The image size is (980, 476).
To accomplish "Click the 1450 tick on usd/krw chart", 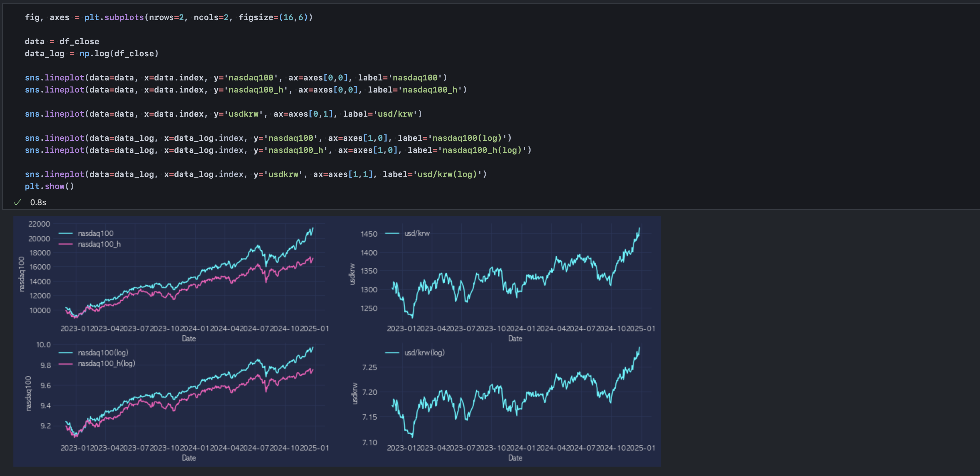I will 369,234.
